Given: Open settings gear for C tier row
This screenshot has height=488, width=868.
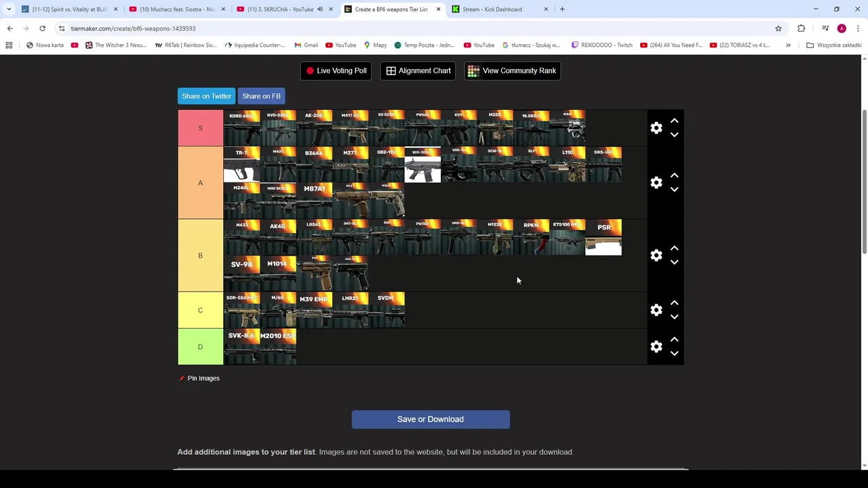Looking at the screenshot, I should [656, 310].
